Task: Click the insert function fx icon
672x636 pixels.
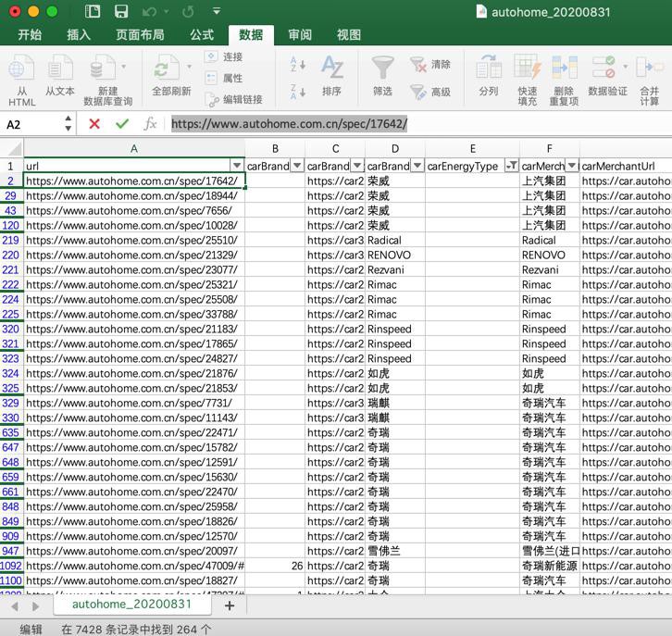Action: pos(150,124)
